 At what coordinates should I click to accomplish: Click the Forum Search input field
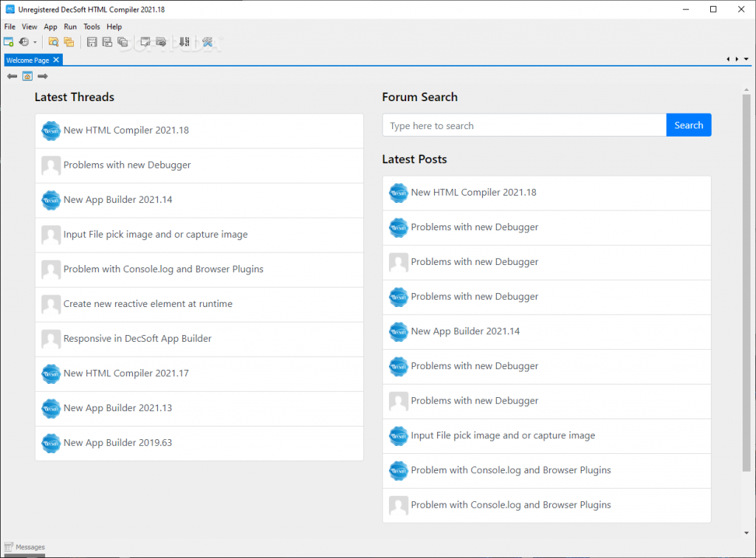524,125
